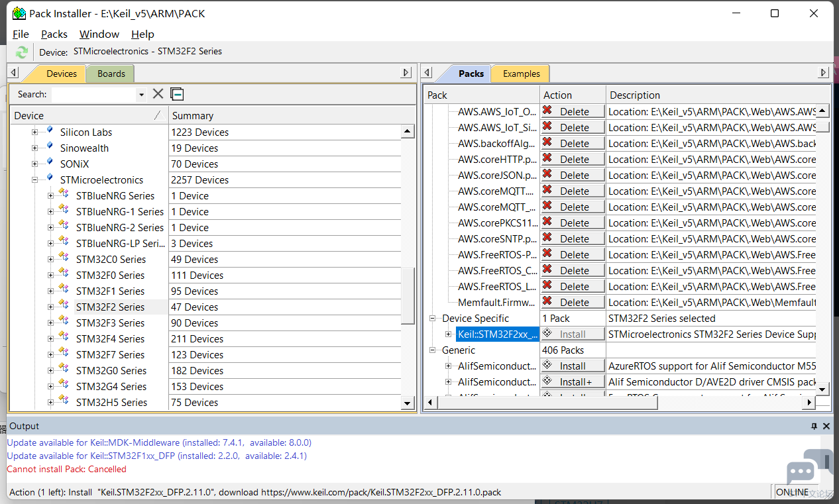Open the Packs menu
Screen dimensions: 839x504
pyautogui.click(x=54, y=34)
